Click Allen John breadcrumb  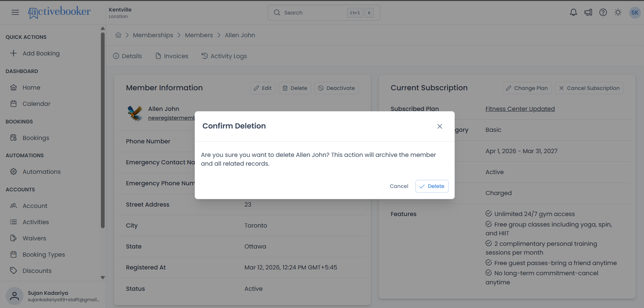(240, 35)
